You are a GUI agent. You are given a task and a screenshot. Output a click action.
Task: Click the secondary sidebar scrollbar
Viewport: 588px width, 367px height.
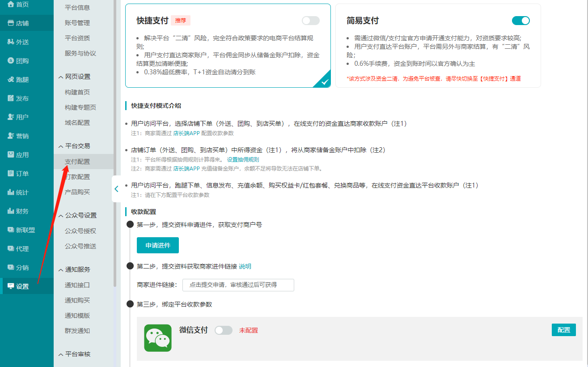[115, 143]
